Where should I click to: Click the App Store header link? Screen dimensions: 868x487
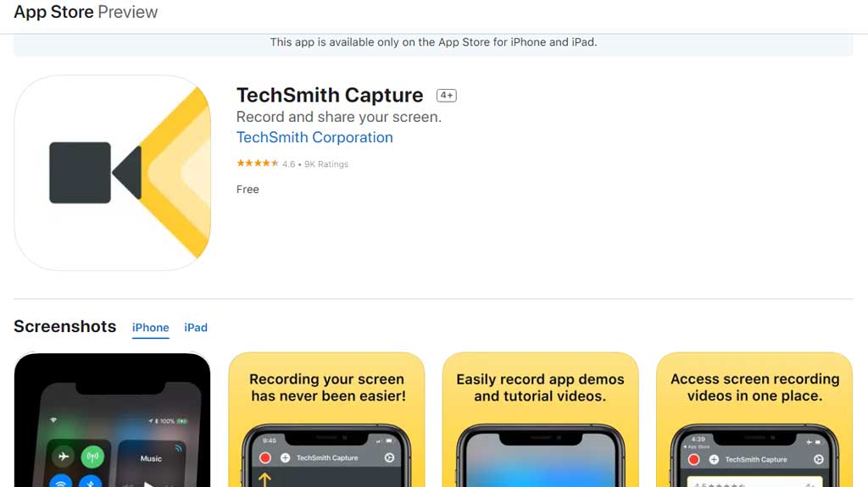point(53,12)
